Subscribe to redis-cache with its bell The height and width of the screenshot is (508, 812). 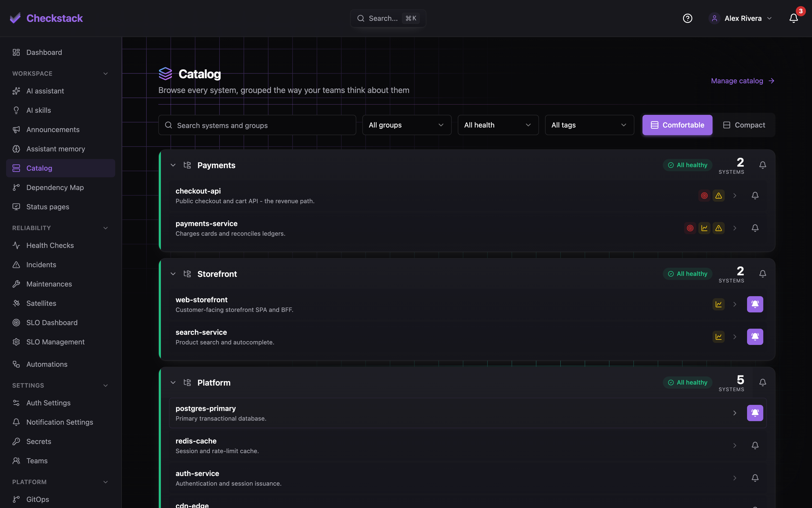(x=755, y=446)
